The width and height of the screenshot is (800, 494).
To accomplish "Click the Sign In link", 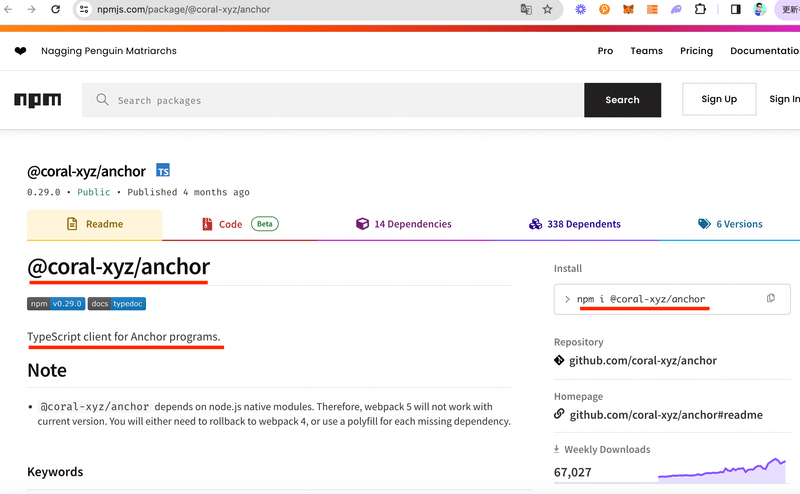I will click(784, 99).
